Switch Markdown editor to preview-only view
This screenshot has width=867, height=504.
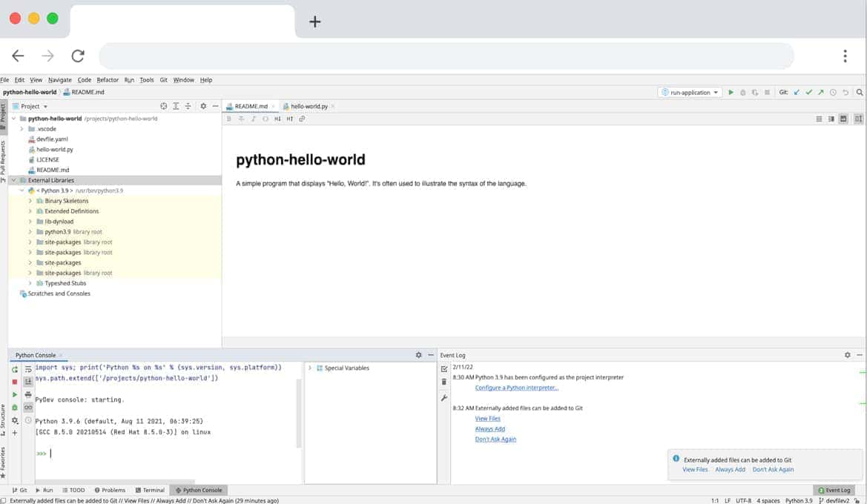[843, 119]
